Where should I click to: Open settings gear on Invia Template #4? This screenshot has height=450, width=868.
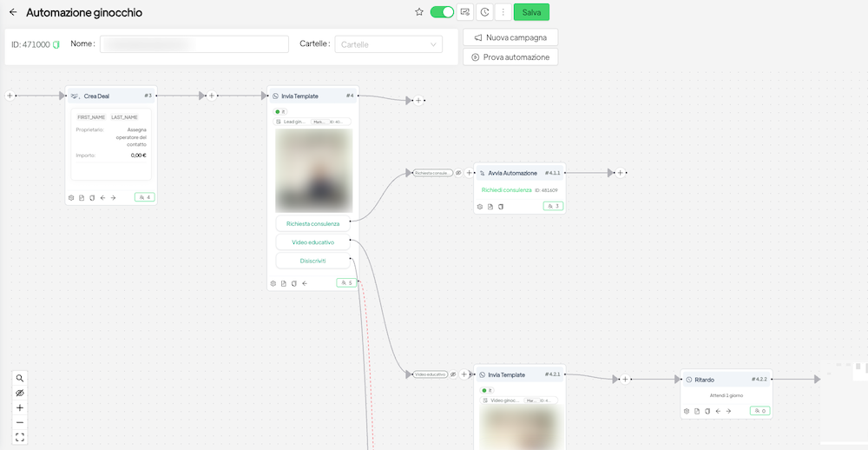click(x=273, y=284)
